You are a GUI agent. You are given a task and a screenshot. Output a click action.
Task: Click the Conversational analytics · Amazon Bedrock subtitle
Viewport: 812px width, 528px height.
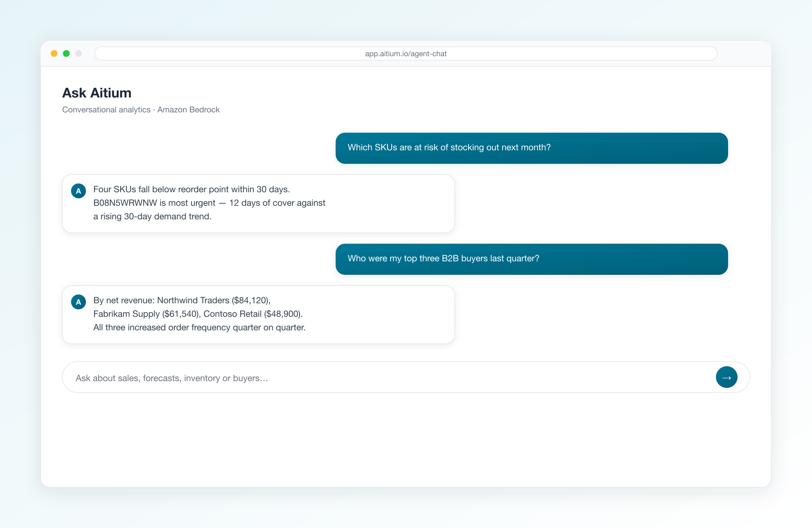141,110
